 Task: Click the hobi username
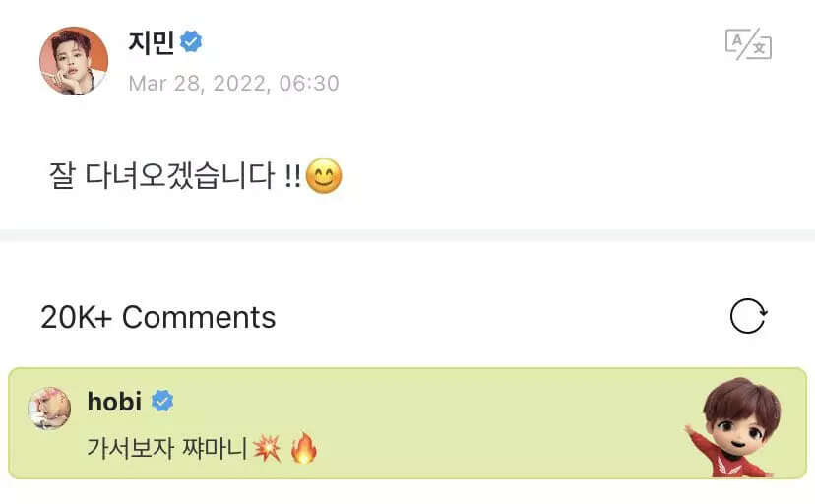point(114,402)
